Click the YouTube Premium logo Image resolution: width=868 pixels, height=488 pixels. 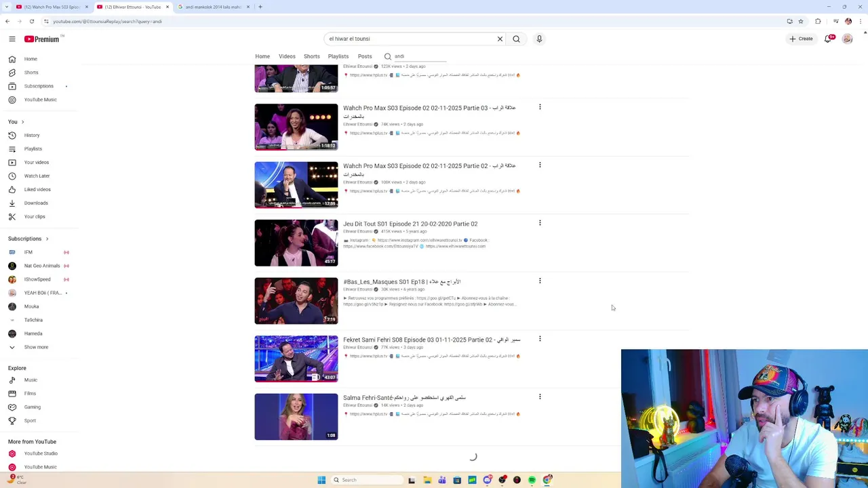click(x=42, y=39)
